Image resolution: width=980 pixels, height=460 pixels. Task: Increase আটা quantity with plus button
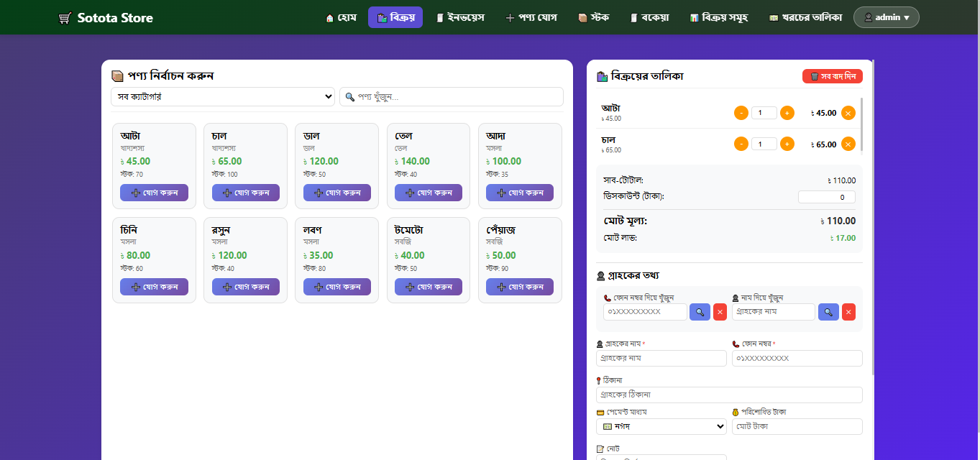[x=787, y=113]
